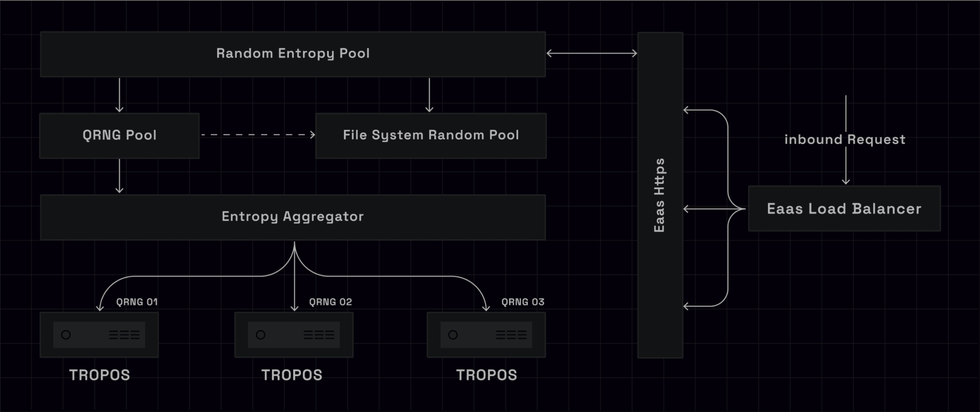Screen dimensions: 980x412
Task: Click the TROPOS text below the QRNG 02 device
Action: click(292, 375)
